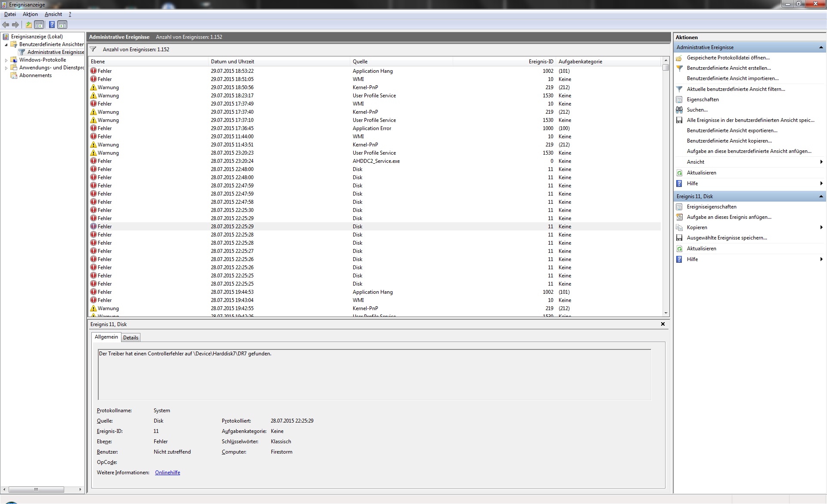Image resolution: width=827 pixels, height=504 pixels.
Task: Switch to the Details tab
Action: click(x=131, y=338)
